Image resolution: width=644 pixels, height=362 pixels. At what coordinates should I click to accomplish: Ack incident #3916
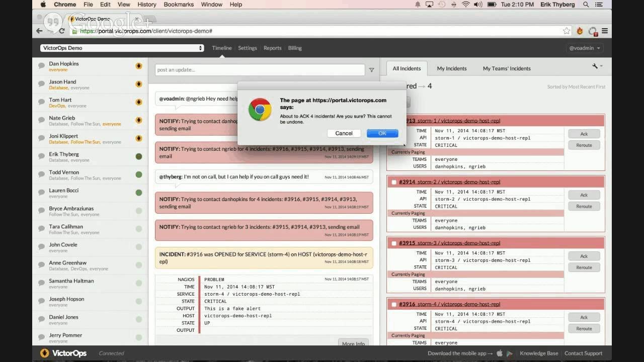(584, 318)
